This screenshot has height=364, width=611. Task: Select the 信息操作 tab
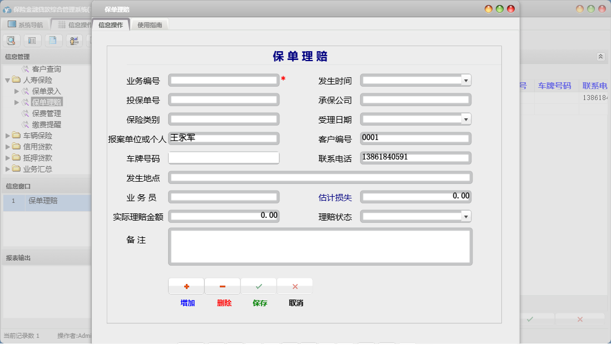click(111, 24)
